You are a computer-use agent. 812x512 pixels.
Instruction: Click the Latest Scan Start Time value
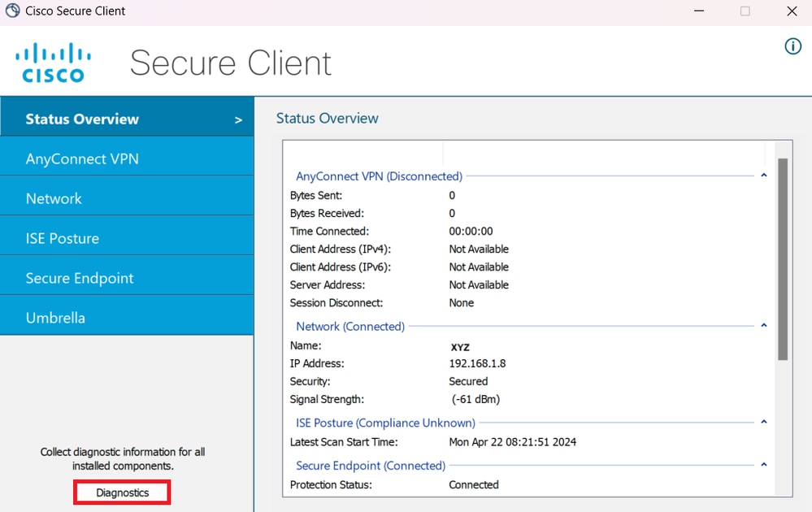(512, 442)
